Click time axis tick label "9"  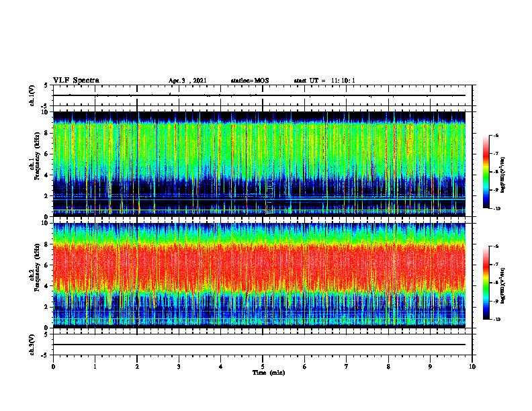tap(430, 367)
